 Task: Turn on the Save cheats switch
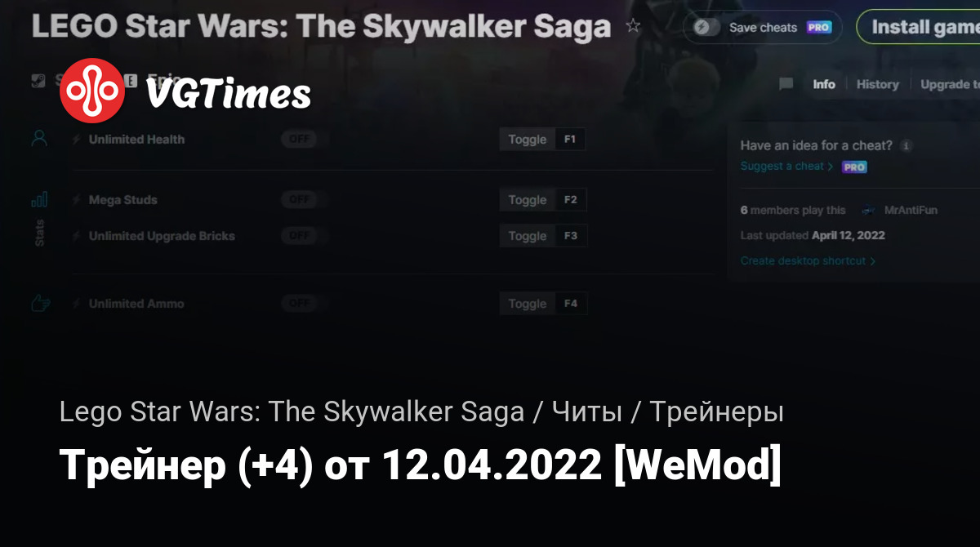[x=706, y=27]
